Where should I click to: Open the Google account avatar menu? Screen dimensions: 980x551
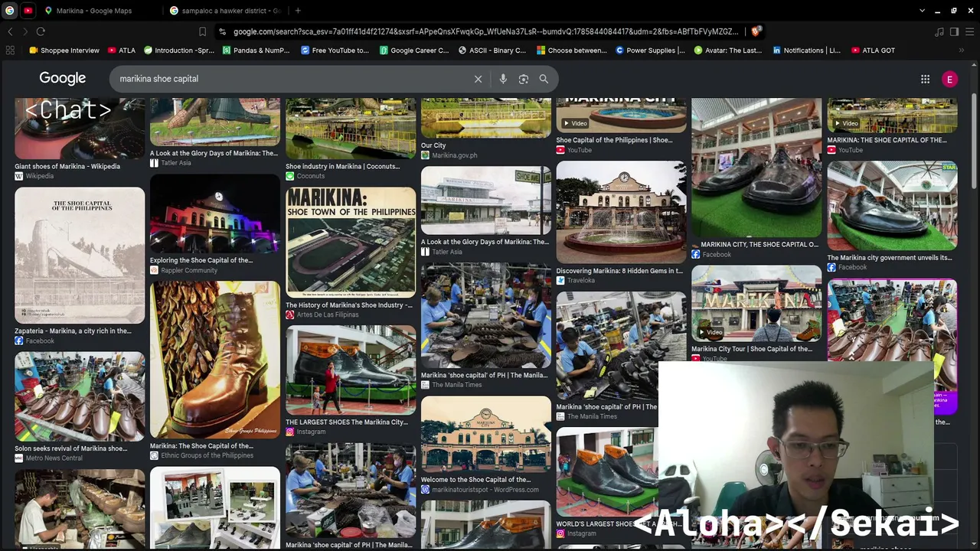tap(949, 79)
